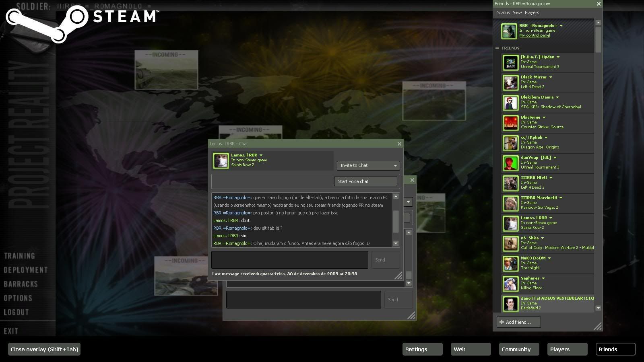Click Lemos avatar in chat window header
Screen dimensions: 644x362
[x=221, y=160]
